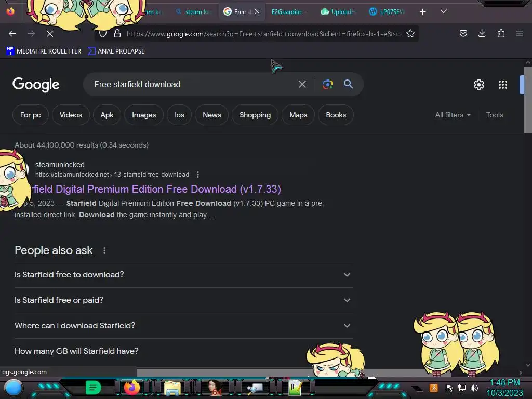Select the Ios filter chip
The width and height of the screenshot is (532, 399).
point(179,115)
